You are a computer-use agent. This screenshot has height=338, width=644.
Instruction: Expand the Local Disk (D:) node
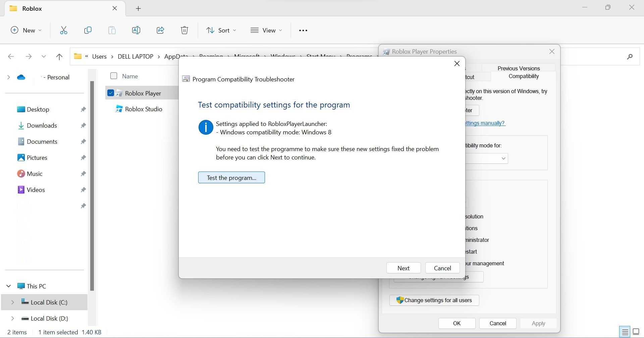pos(13,318)
